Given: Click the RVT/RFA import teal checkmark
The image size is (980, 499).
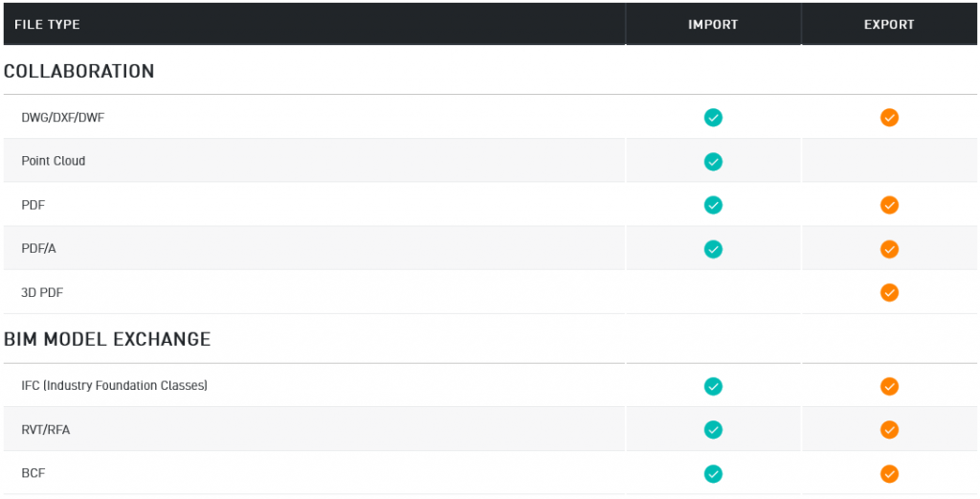Looking at the screenshot, I should coord(713,430).
